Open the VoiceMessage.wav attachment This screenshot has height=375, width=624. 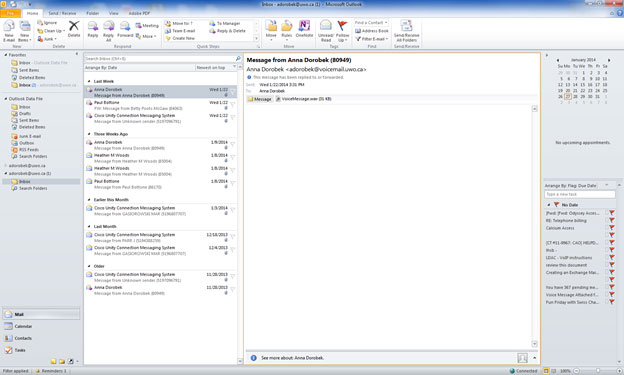coord(303,99)
